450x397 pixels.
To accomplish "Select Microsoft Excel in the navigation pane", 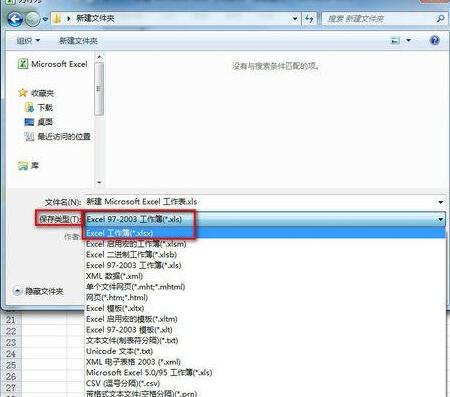I will 53,64.
